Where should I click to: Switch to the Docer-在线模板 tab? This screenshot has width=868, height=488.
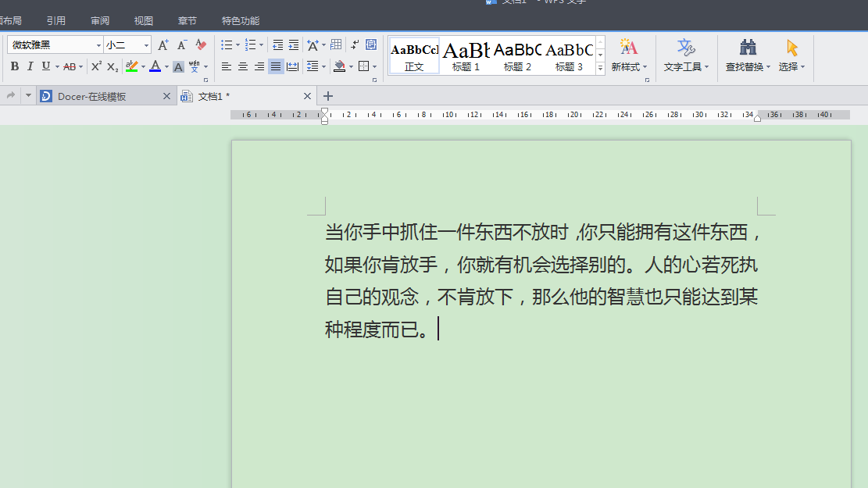[x=92, y=96]
